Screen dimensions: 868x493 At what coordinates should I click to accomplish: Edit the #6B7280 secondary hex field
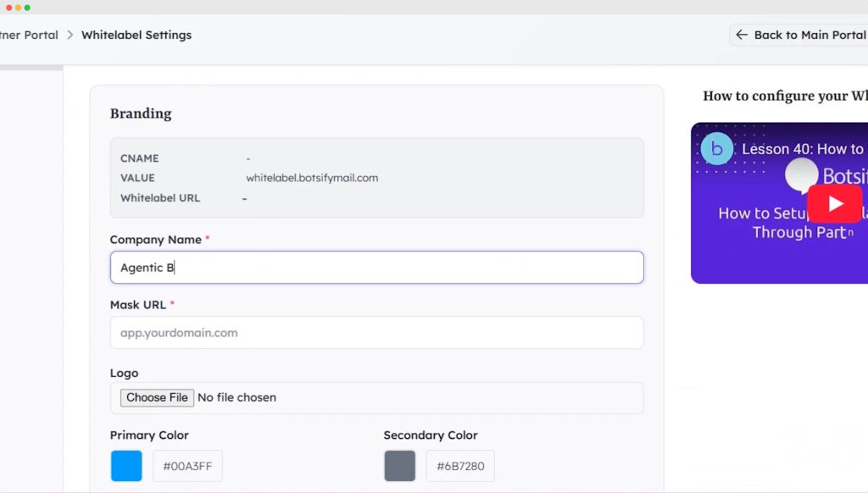[x=460, y=466]
